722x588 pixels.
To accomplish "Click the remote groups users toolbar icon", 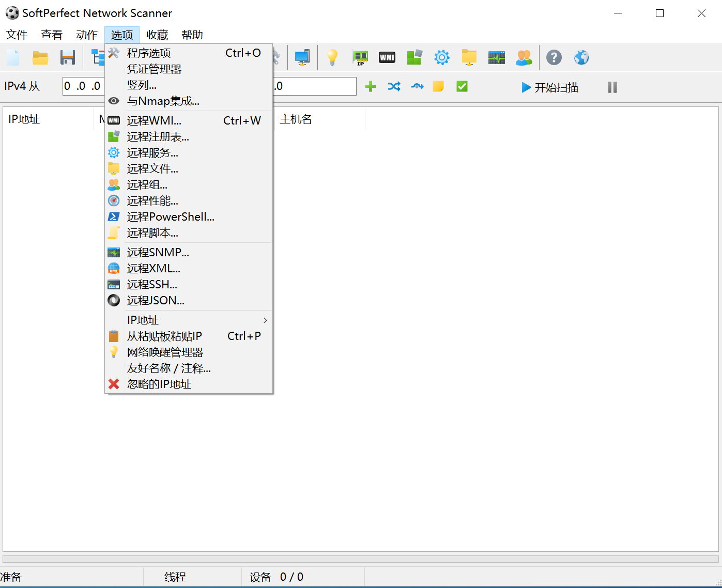I will pyautogui.click(x=524, y=57).
